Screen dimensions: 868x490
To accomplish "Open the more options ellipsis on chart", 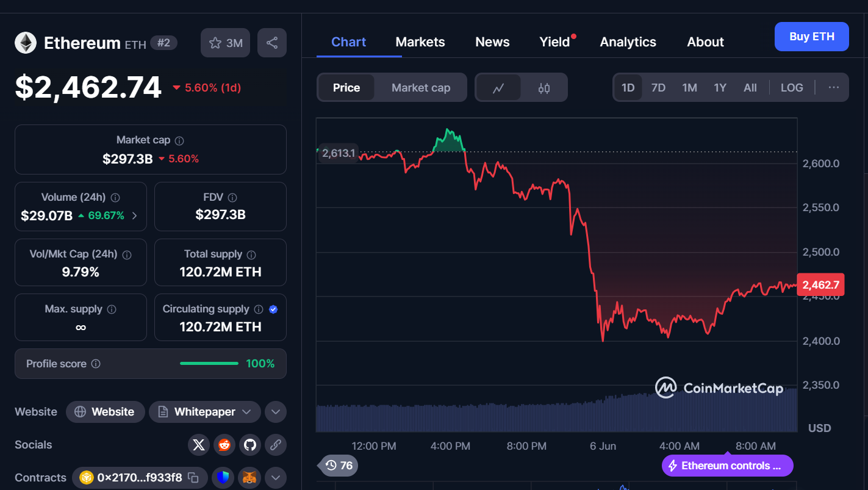I will 834,87.
